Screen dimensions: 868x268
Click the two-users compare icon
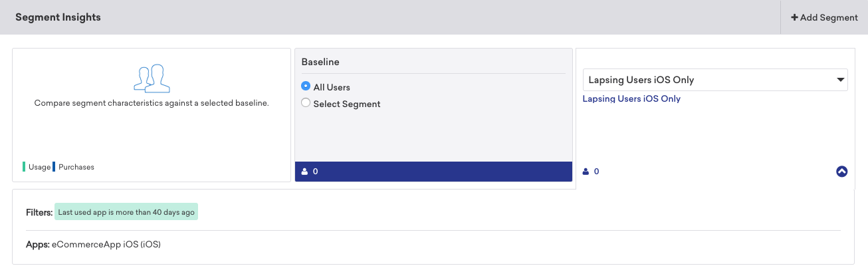pyautogui.click(x=152, y=78)
